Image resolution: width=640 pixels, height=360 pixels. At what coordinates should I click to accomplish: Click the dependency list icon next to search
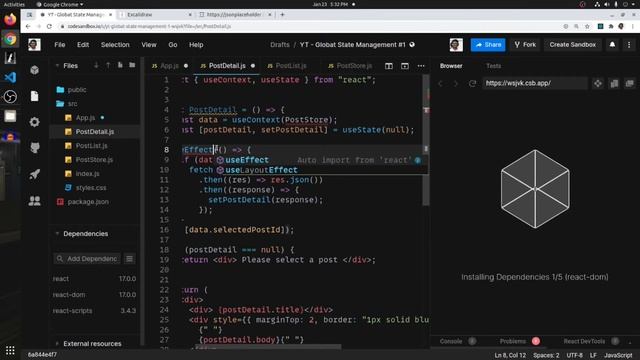pyautogui.click(x=129, y=259)
